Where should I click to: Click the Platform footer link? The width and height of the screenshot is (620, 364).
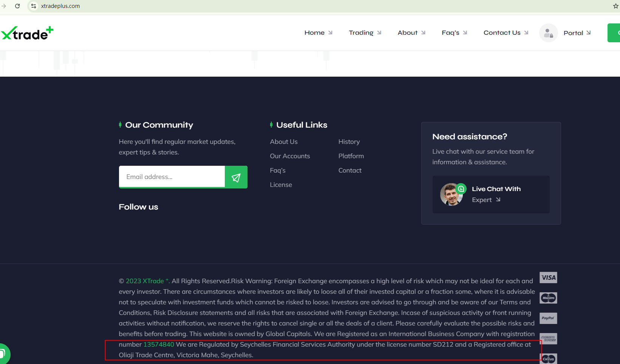coord(351,156)
